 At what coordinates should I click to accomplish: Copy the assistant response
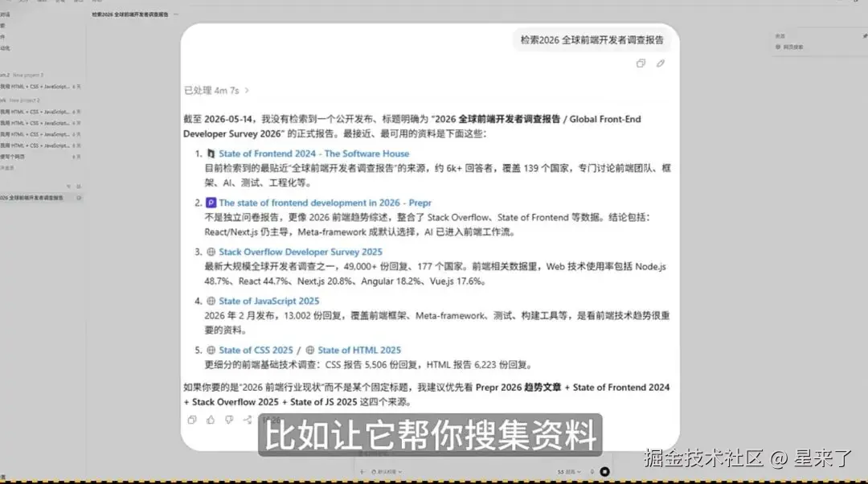(192, 420)
